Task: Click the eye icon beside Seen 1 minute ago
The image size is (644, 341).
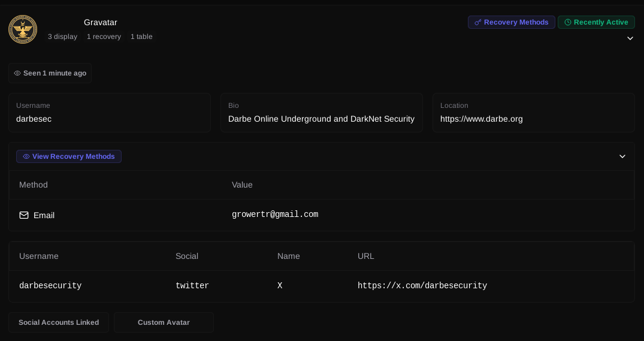Action: [x=17, y=73]
